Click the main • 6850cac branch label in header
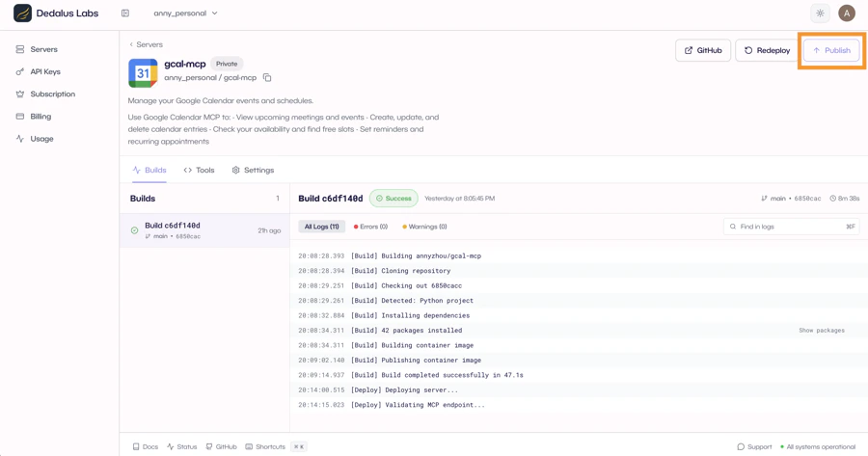The height and width of the screenshot is (456, 868). [x=791, y=199]
